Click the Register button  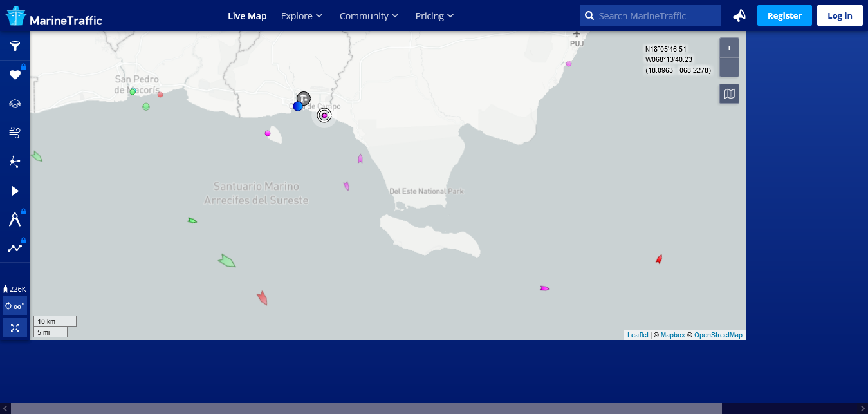[x=784, y=15]
